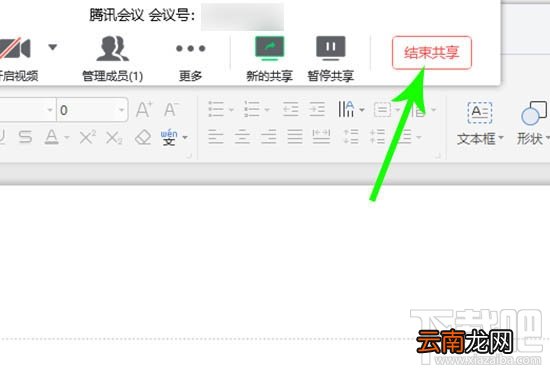Apply distributed alignment icon
550x370 pixels.
[x=321, y=137]
